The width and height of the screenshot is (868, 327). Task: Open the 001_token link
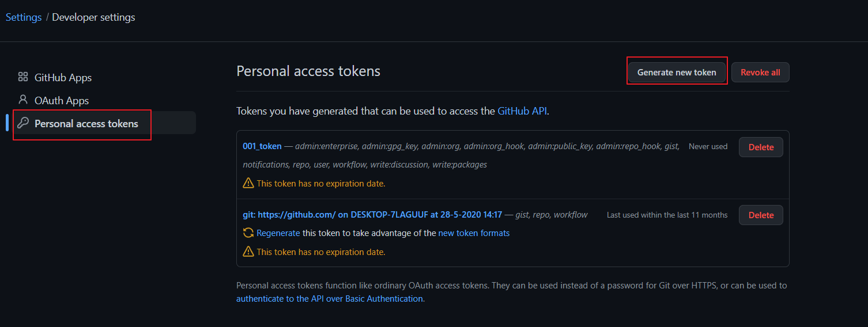point(262,146)
